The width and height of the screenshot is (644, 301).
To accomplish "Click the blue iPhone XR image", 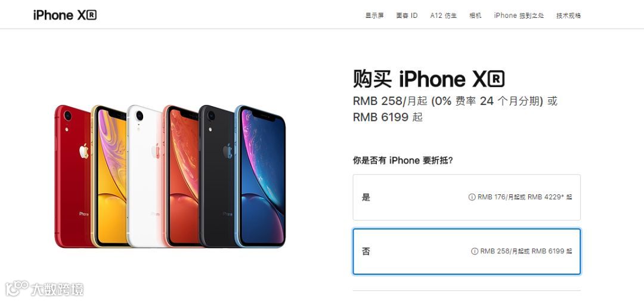I will pos(259,176).
